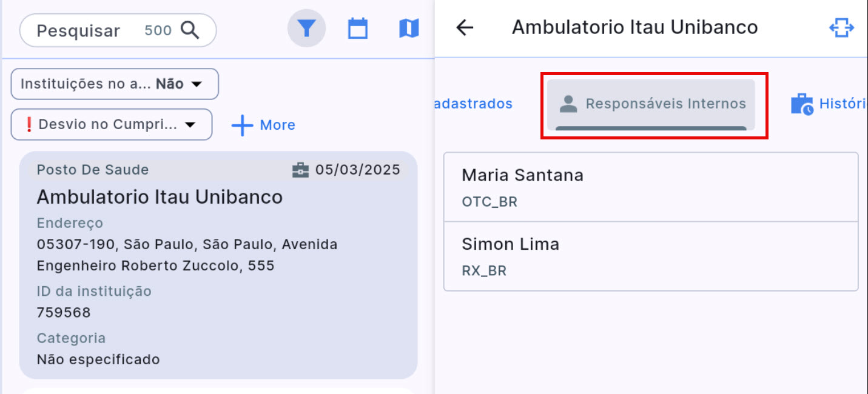Toggle the filter funnel icon
The width and height of the screenshot is (868, 394).
[307, 28]
